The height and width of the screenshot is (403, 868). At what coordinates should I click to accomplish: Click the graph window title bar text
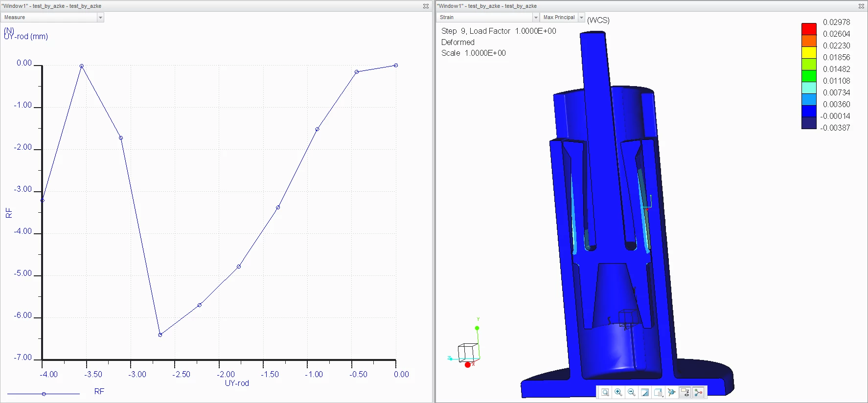click(51, 6)
